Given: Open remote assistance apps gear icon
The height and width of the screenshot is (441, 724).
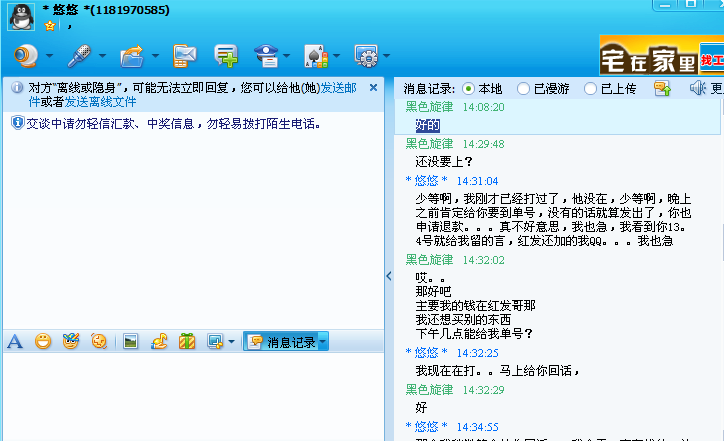Looking at the screenshot, I should pyautogui.click(x=366, y=56).
